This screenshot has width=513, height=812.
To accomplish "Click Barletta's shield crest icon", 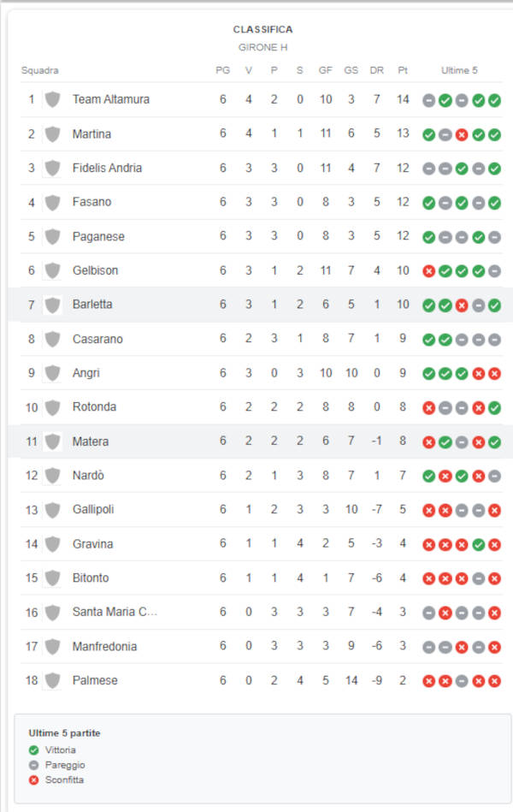I will (x=52, y=305).
